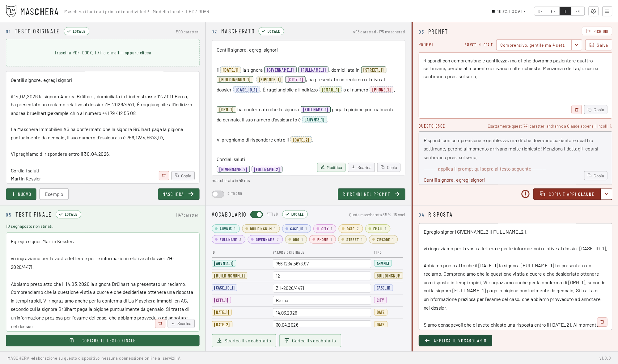Delete final text with trash icon
The height and width of the screenshot is (364, 618).
pyautogui.click(x=160, y=324)
